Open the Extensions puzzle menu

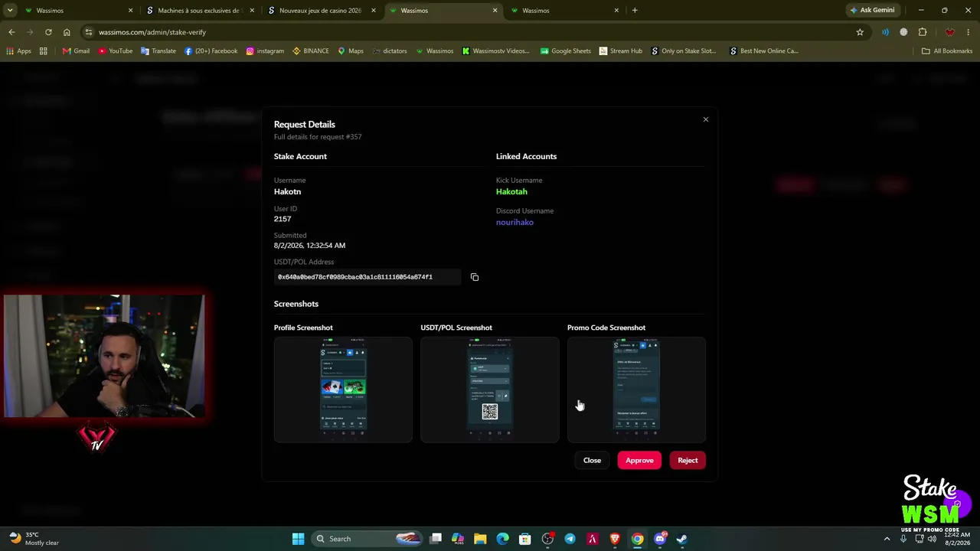click(x=923, y=32)
